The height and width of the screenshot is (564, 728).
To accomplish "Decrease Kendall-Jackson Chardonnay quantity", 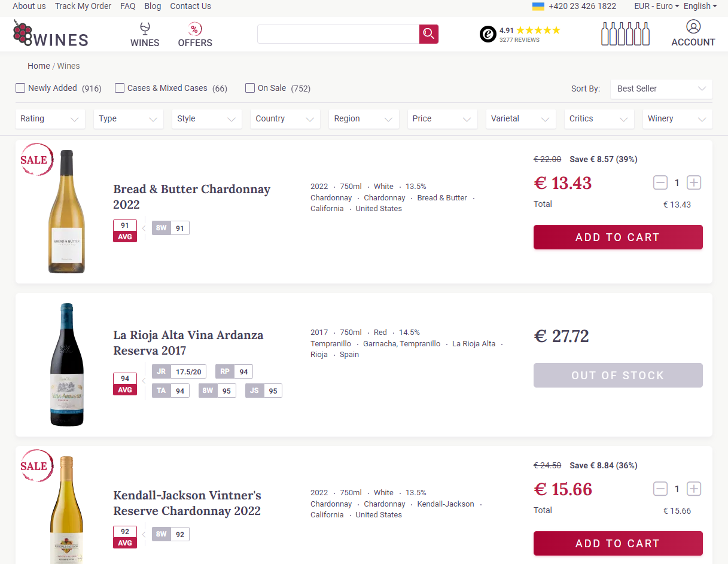I will coord(660,489).
